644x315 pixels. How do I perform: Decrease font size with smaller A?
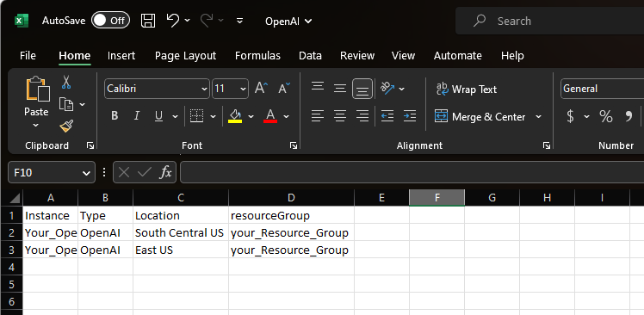284,89
